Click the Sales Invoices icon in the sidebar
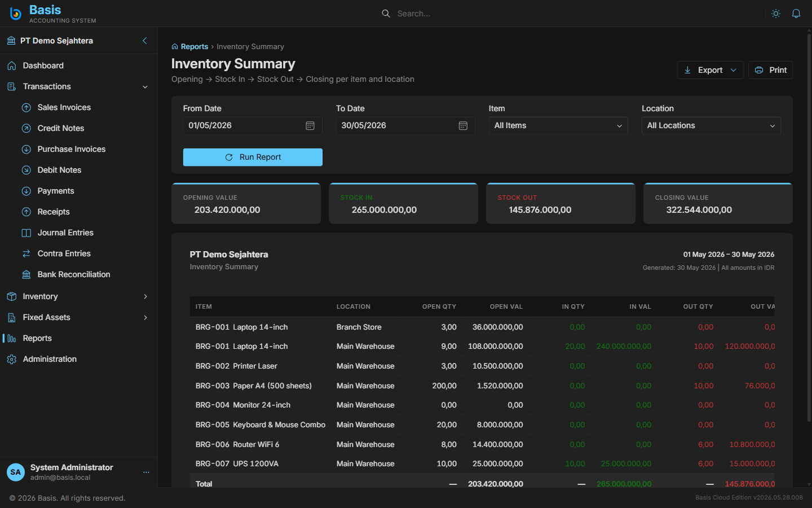812x508 pixels. pyautogui.click(x=27, y=107)
